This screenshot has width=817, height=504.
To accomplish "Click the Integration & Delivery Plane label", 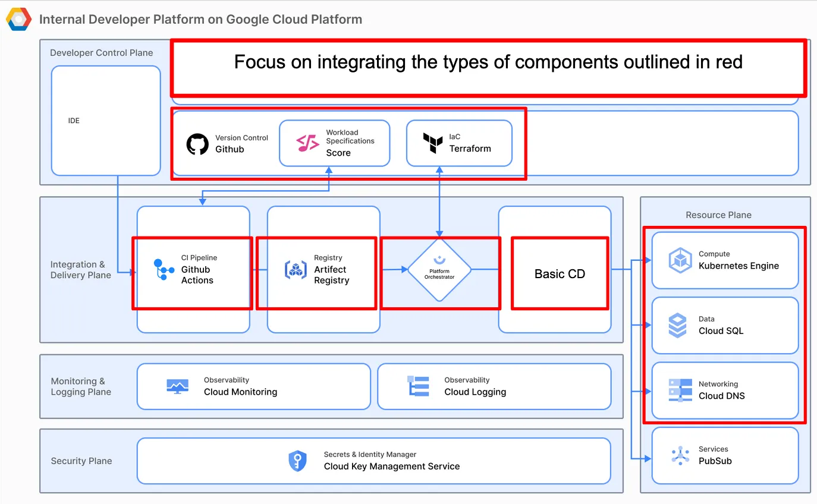I will click(x=81, y=270).
